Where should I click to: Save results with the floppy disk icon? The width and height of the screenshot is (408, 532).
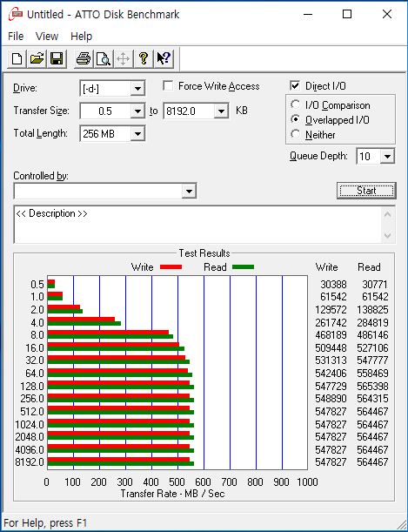[x=57, y=59]
